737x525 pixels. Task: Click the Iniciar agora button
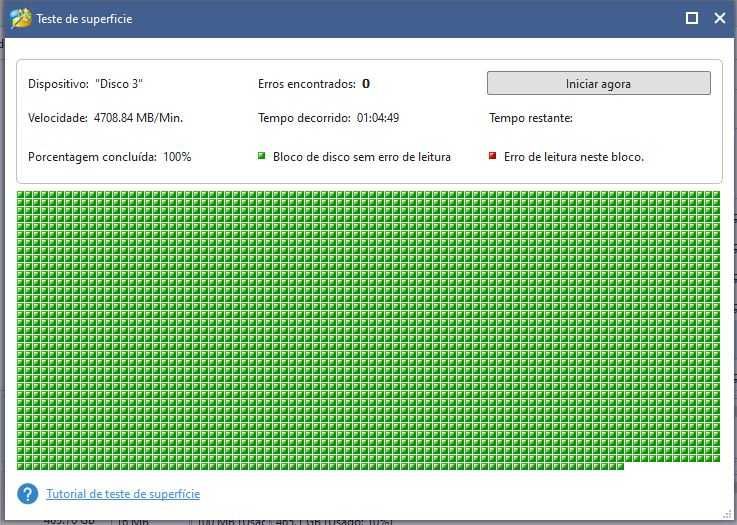coord(598,83)
